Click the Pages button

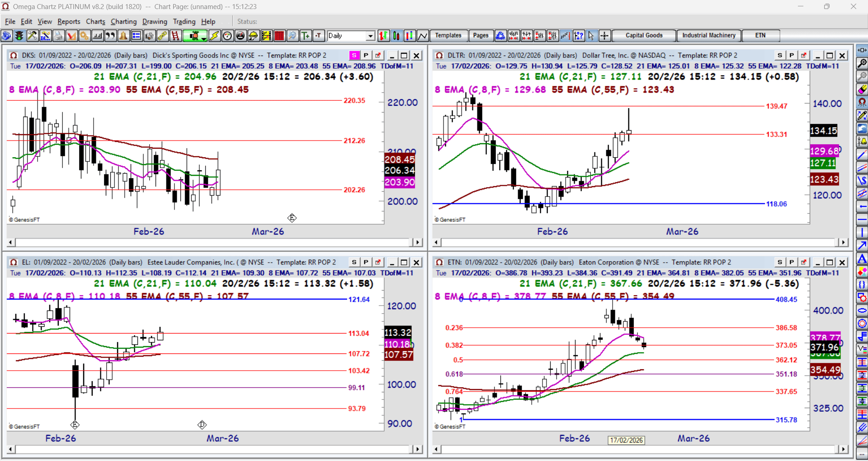point(481,35)
